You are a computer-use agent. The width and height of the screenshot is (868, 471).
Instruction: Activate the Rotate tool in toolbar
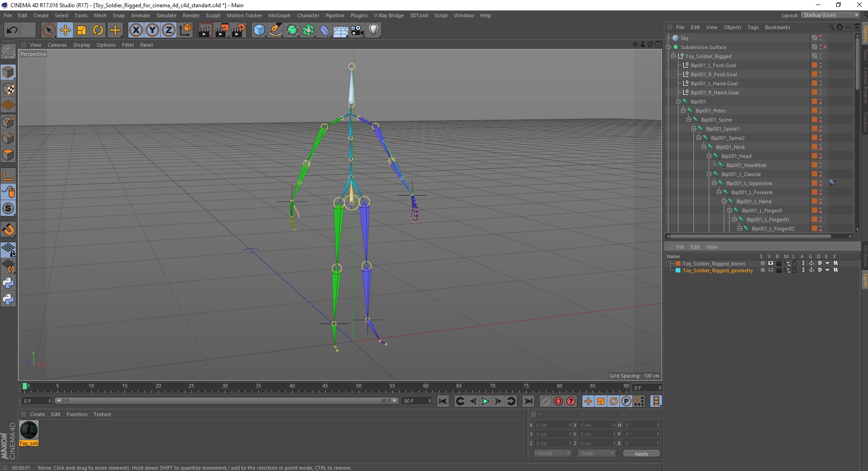coord(98,30)
